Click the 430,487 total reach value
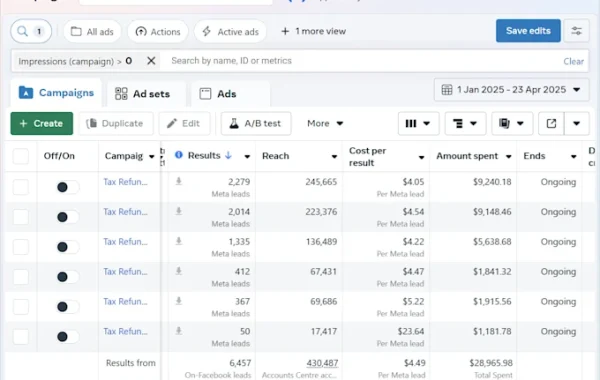The width and height of the screenshot is (600, 380). [322, 363]
